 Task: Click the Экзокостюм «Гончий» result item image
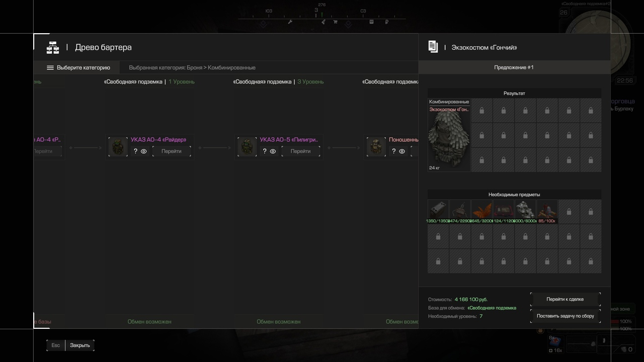coord(449,135)
